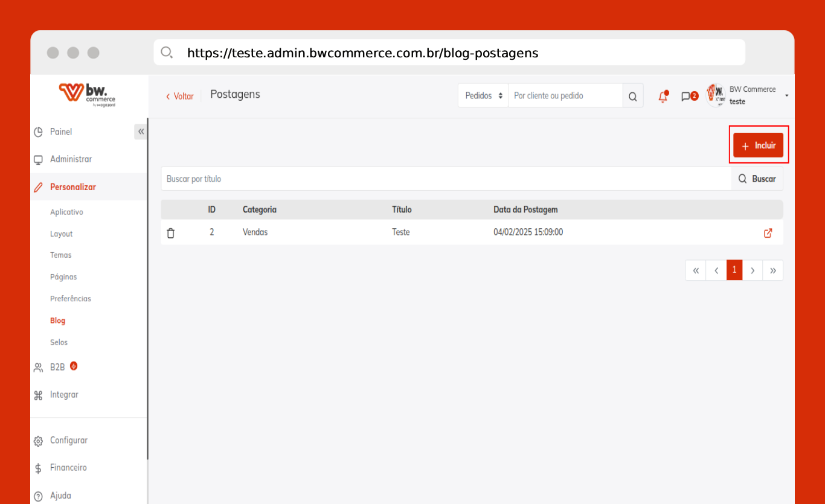Open the Teste post external link icon
825x504 pixels.
pyautogui.click(x=768, y=233)
